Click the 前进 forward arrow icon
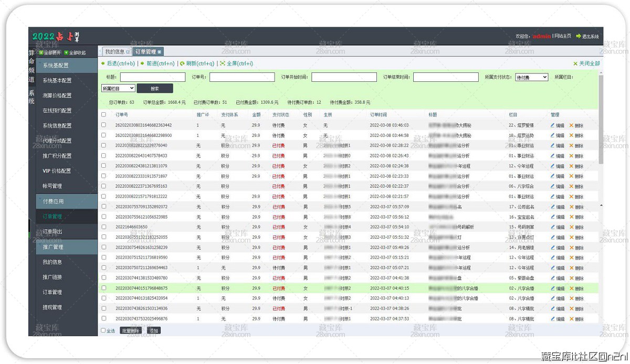The width and height of the screenshot is (630, 364). point(142,63)
